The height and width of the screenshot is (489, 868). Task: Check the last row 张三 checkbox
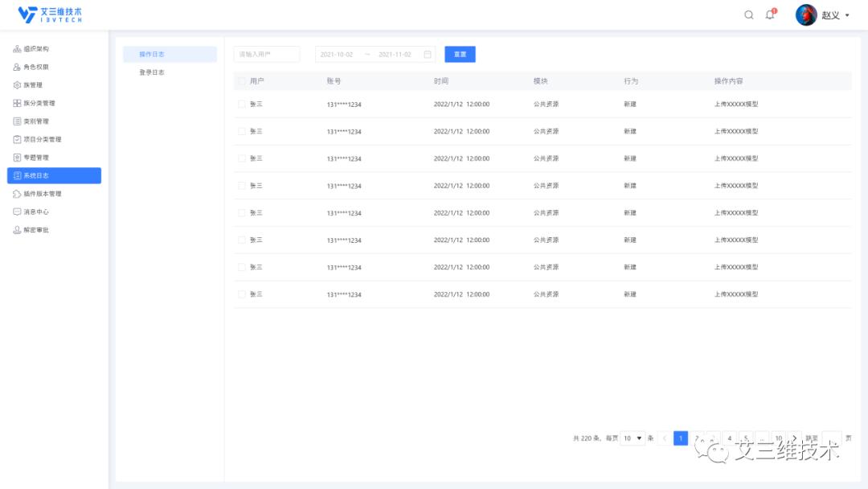241,294
